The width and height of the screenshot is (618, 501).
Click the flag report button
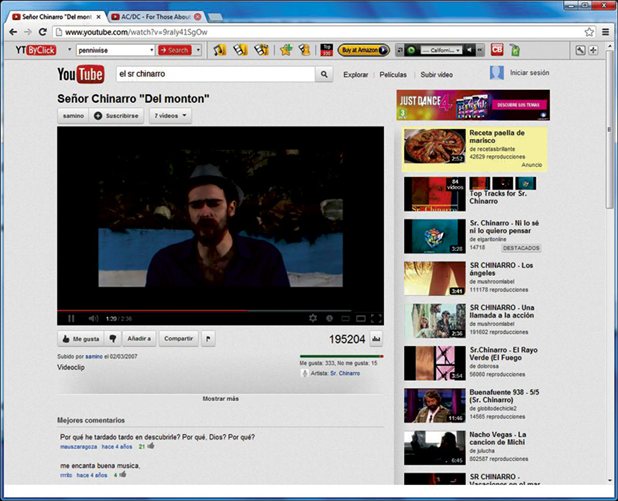208,339
